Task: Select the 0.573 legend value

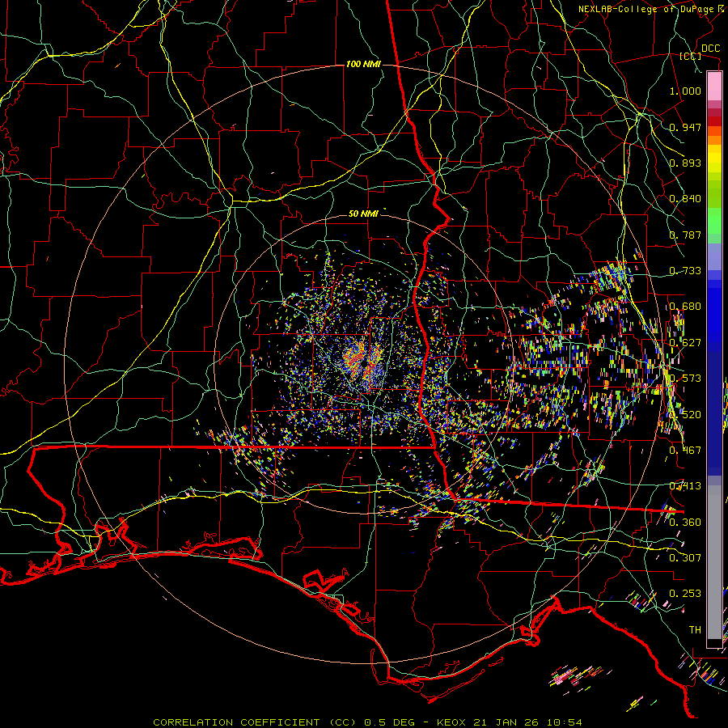Action: click(685, 379)
